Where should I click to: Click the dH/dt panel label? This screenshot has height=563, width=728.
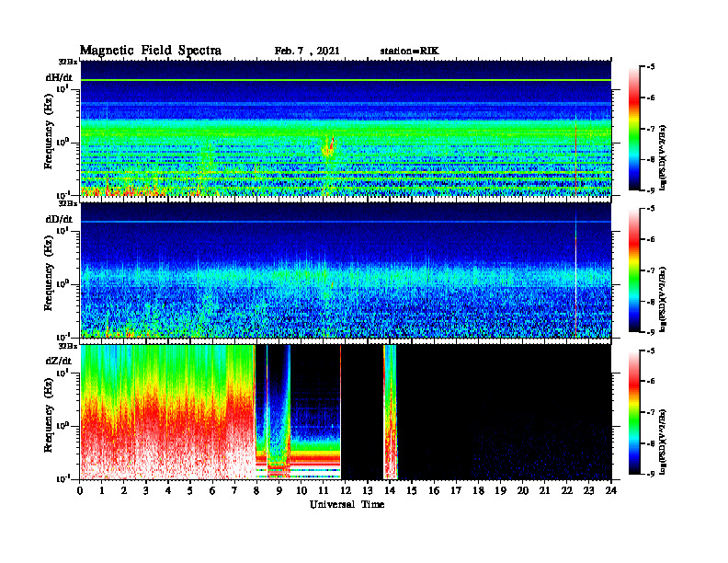[59, 77]
